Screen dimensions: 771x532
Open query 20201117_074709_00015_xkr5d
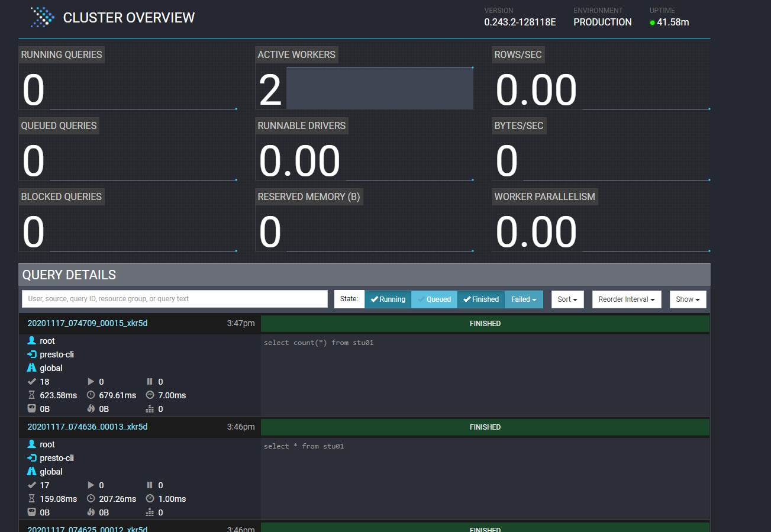[88, 323]
